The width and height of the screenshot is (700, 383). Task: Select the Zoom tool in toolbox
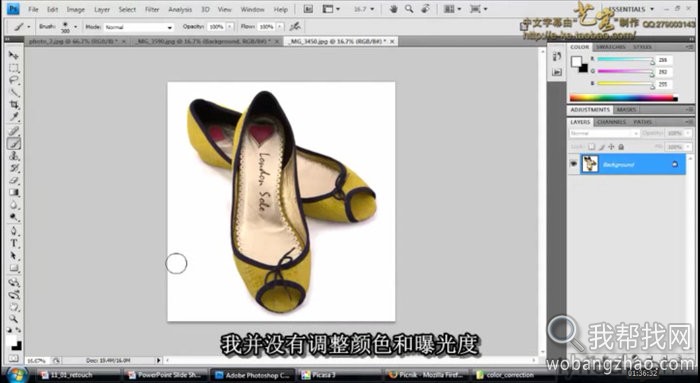tap(14, 319)
